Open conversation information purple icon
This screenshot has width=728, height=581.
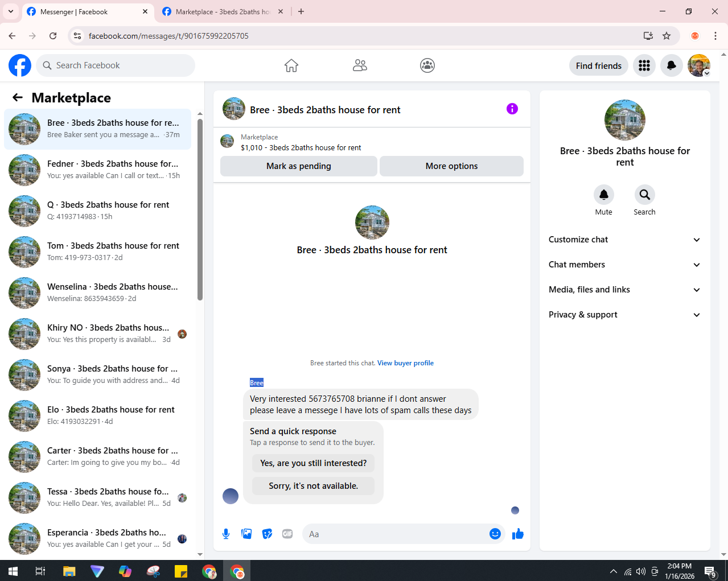512,109
